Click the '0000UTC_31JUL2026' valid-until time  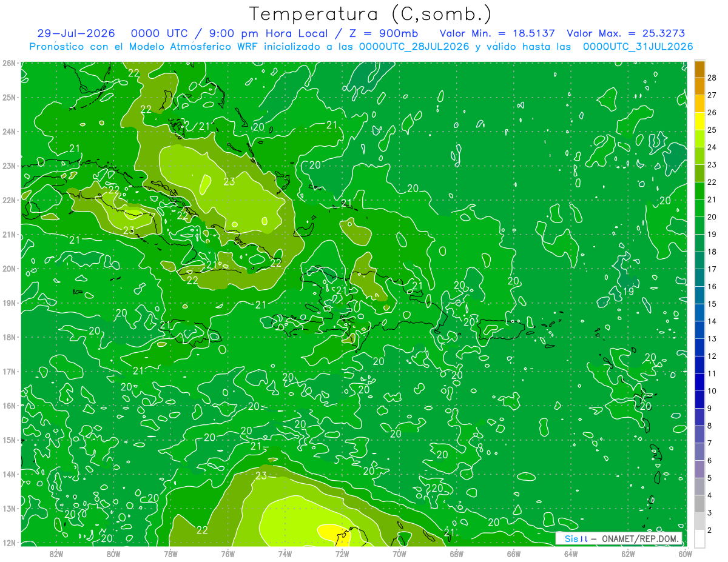click(638, 47)
